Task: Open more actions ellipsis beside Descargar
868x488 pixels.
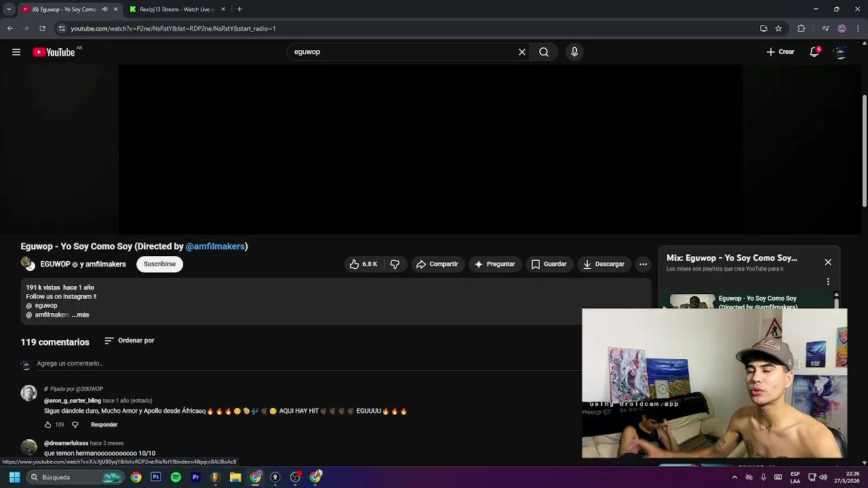Action: click(x=643, y=264)
